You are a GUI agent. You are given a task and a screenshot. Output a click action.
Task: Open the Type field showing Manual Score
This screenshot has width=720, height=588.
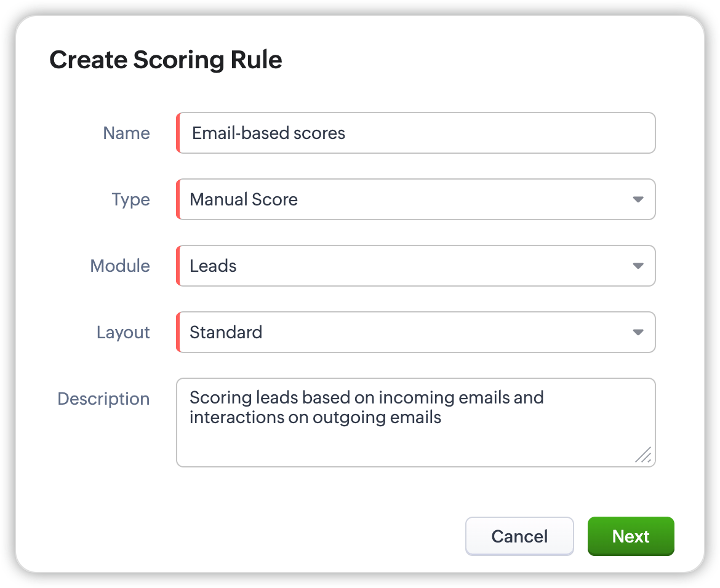point(406,199)
